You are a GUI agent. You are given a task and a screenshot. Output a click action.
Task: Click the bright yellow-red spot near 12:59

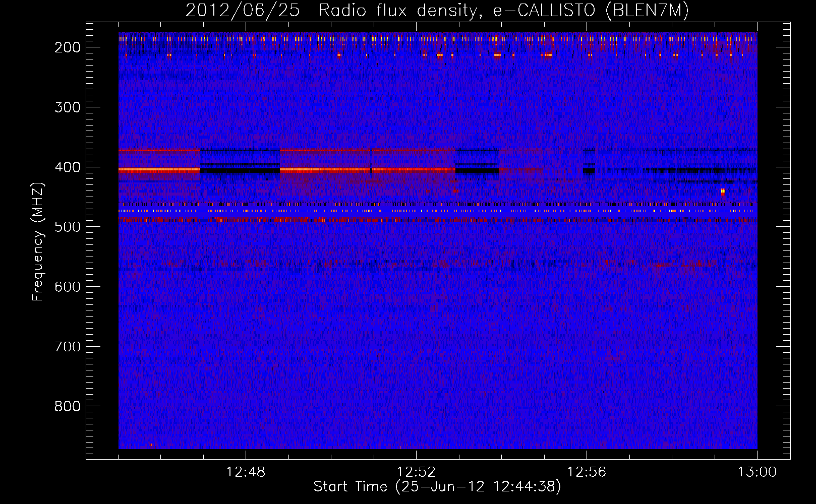(x=723, y=192)
